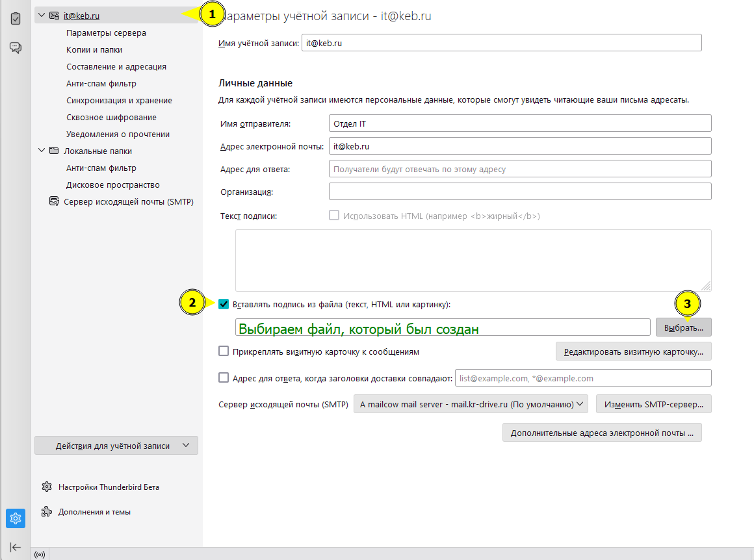Select the outgoing SMTP server icon

tap(54, 201)
